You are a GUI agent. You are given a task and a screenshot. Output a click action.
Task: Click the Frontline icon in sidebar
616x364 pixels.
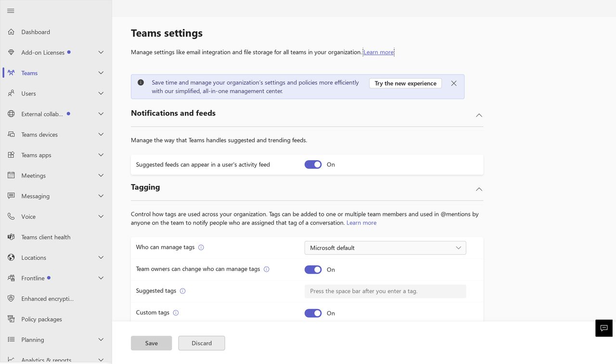pyautogui.click(x=11, y=278)
